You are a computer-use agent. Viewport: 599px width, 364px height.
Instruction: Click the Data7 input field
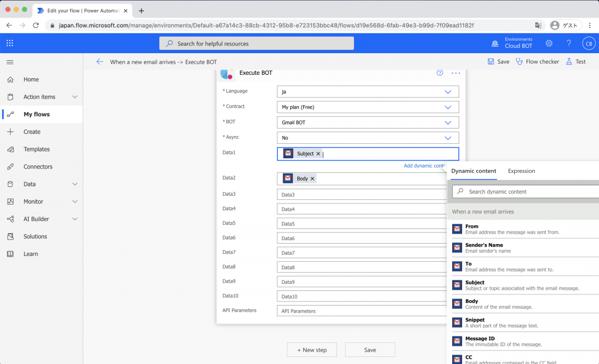pos(362,253)
